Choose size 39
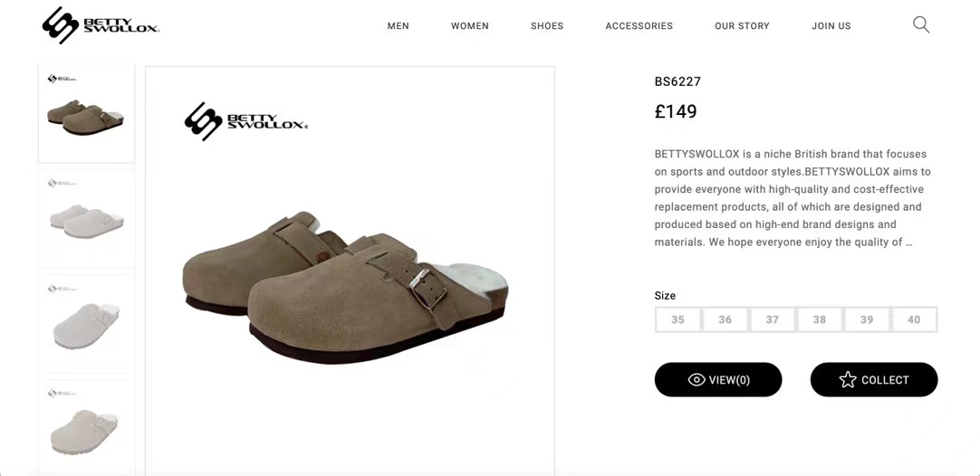 867,319
